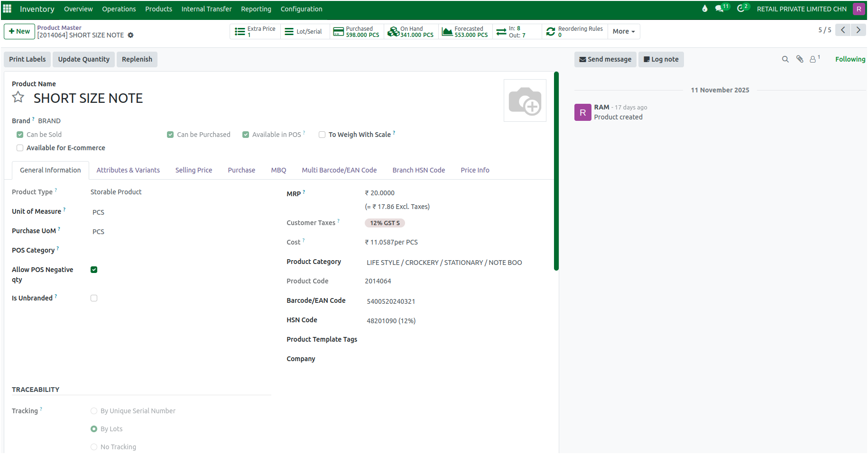Click the Replenish button
The height and width of the screenshot is (454, 868).
pos(137,59)
